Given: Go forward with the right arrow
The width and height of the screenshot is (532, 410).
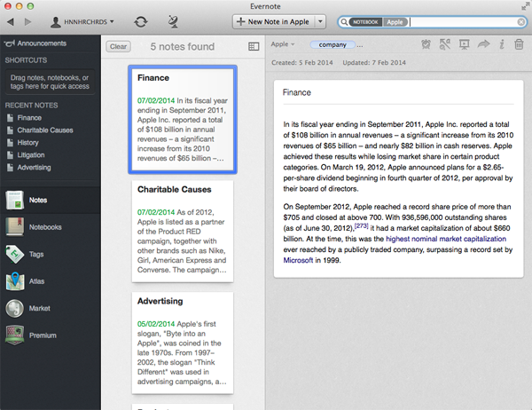Looking at the screenshot, I should [27, 22].
